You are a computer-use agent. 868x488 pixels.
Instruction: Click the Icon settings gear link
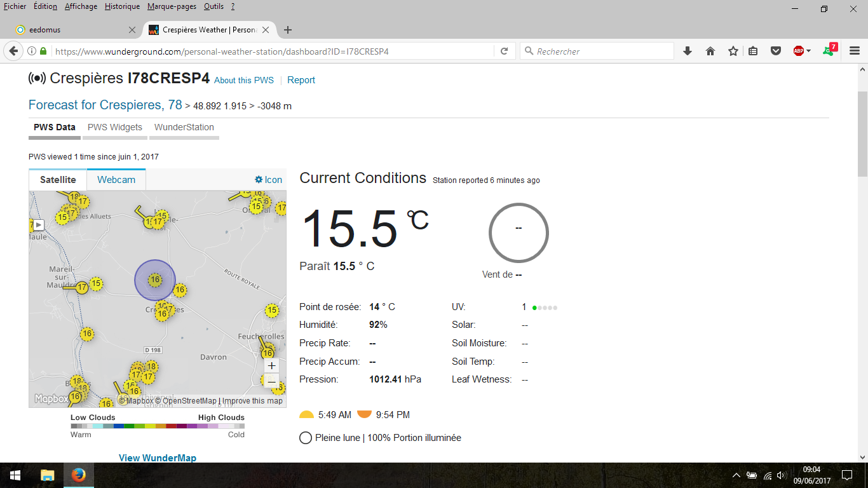(268, 180)
